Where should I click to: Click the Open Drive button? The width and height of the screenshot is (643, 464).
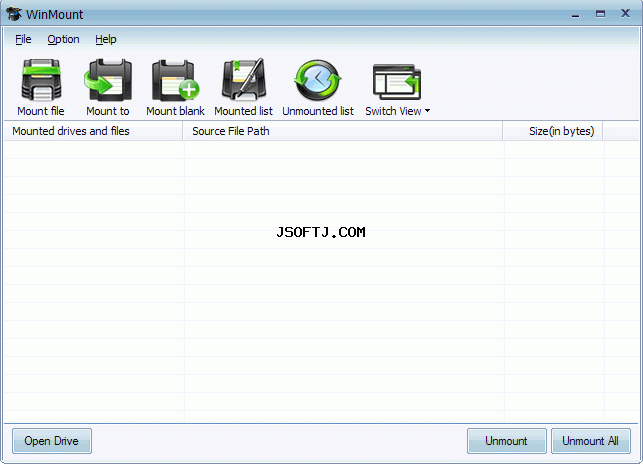click(52, 441)
